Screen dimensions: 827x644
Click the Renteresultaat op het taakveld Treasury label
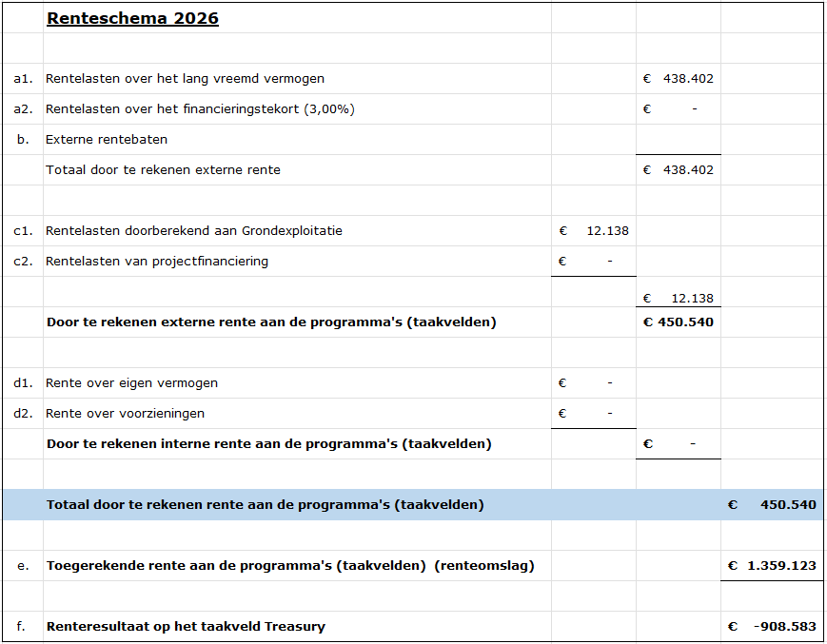pos(186,627)
